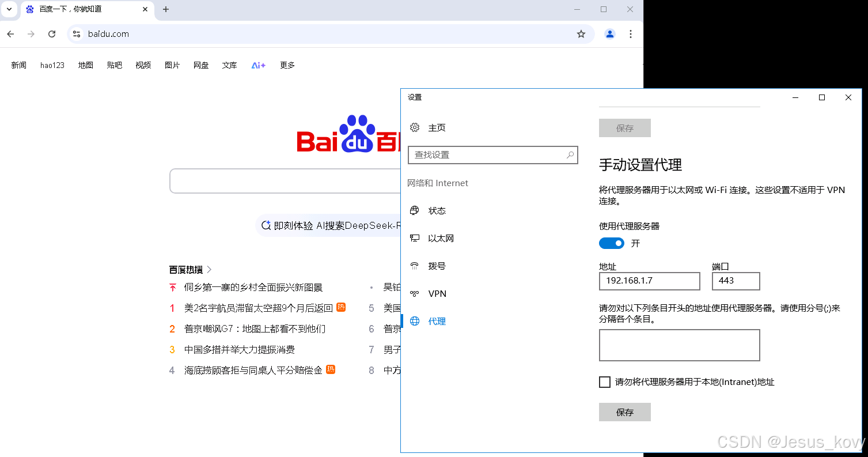Screen dimensions: 868x457
Task: Open top story 侗乡第一寨的乡村全面振兴新图景
Action: point(253,287)
